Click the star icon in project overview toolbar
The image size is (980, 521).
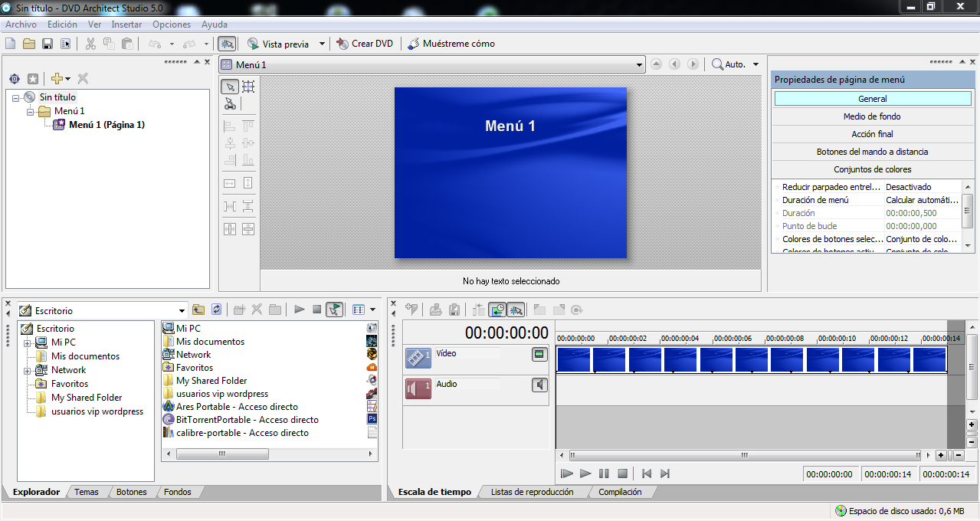[33, 79]
